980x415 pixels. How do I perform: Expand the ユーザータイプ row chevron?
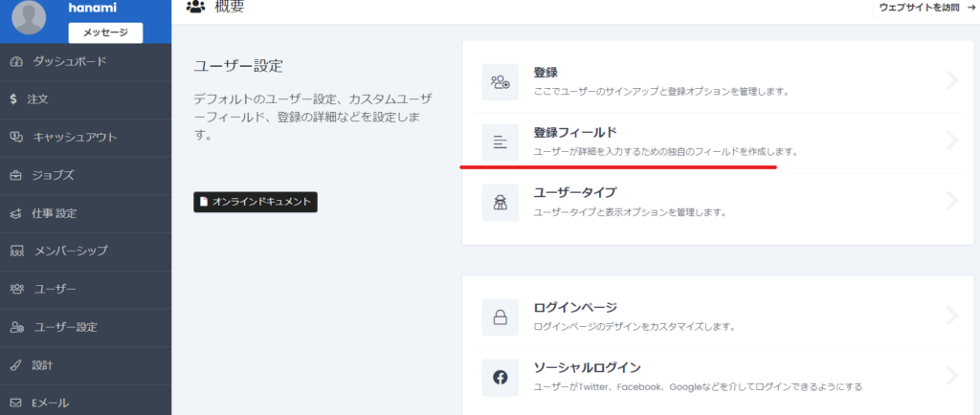(951, 201)
